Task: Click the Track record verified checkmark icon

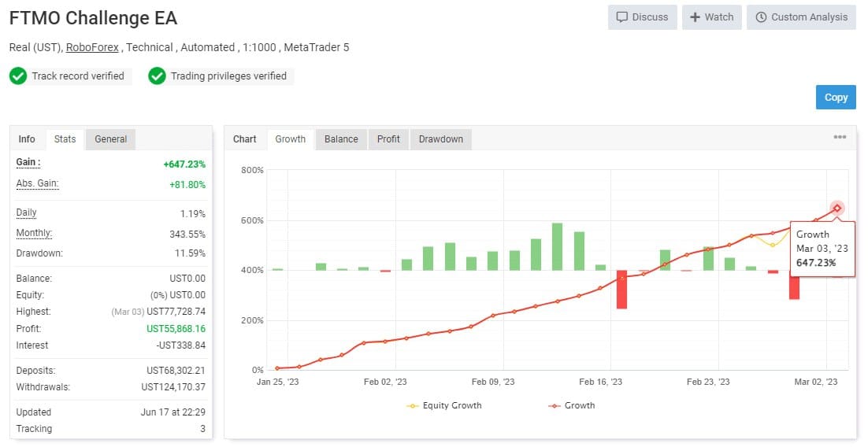Action: pos(18,76)
